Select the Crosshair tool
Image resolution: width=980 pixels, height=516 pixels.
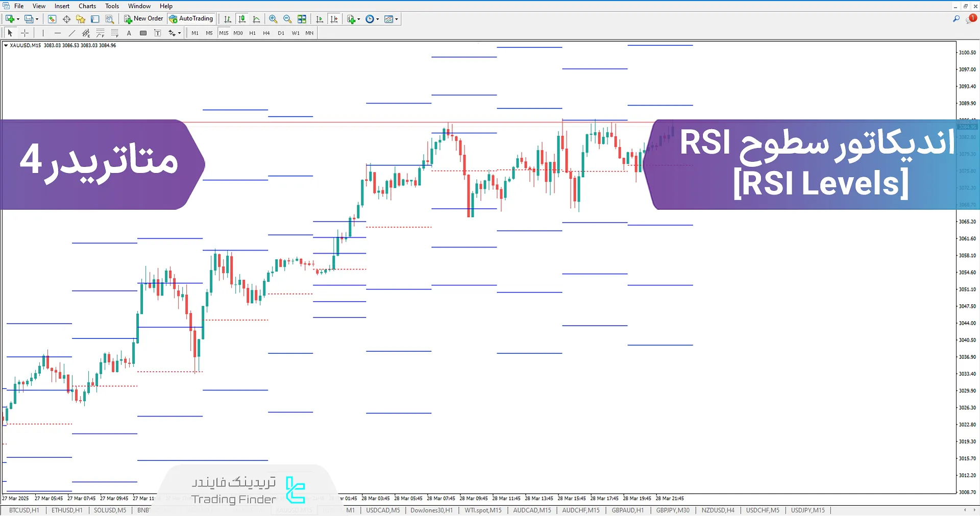pyautogui.click(x=24, y=33)
